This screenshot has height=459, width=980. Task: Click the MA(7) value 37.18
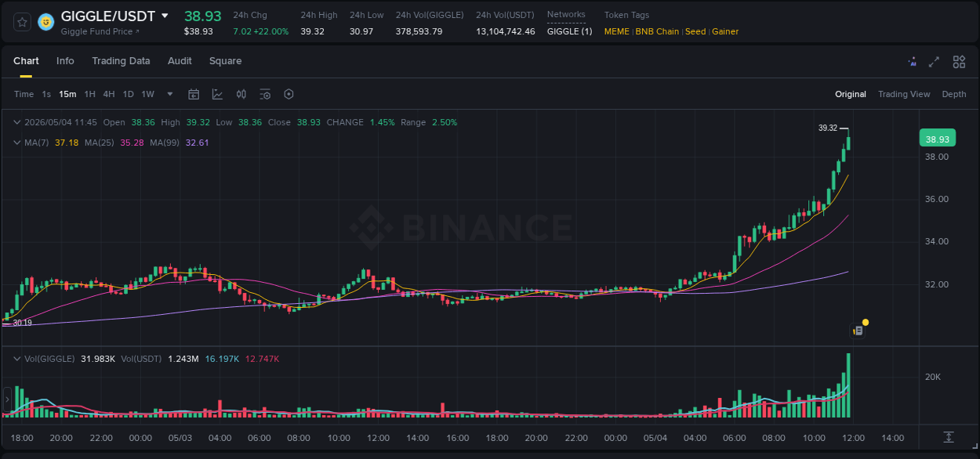pos(67,143)
